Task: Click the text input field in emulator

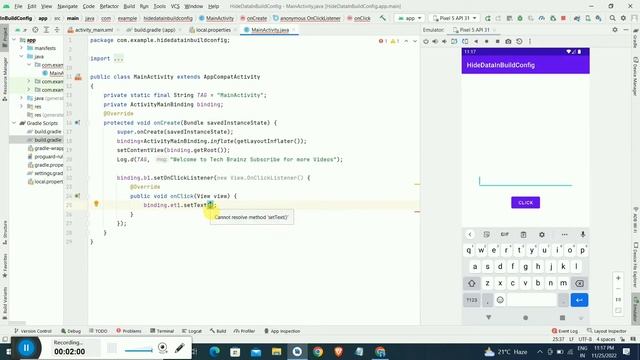Action: (x=526, y=180)
